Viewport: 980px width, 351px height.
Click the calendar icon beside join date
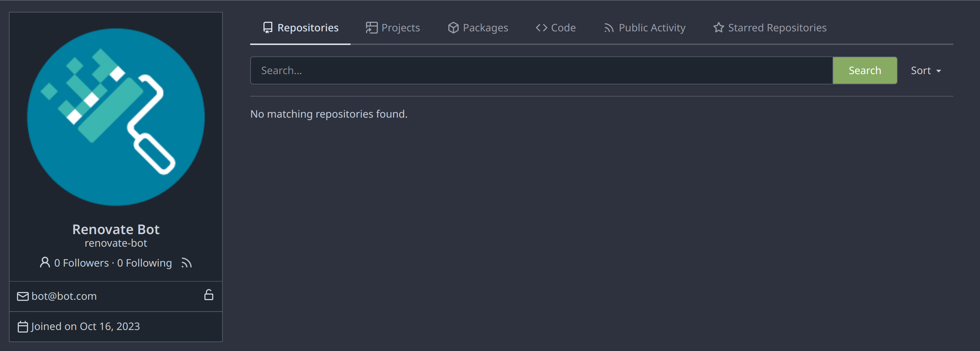[x=23, y=326]
